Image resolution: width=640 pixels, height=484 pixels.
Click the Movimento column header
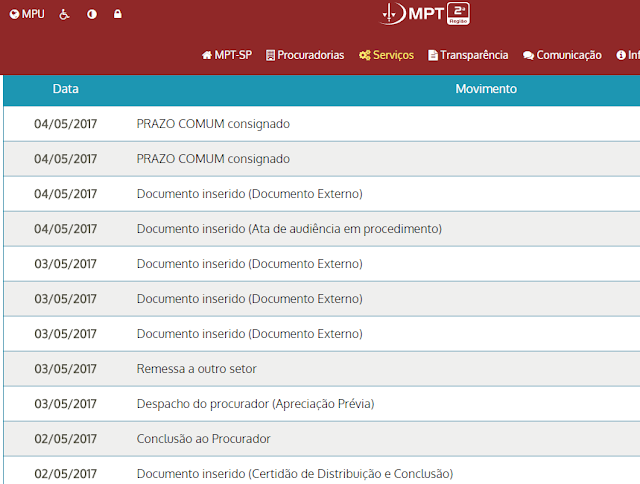(x=486, y=89)
